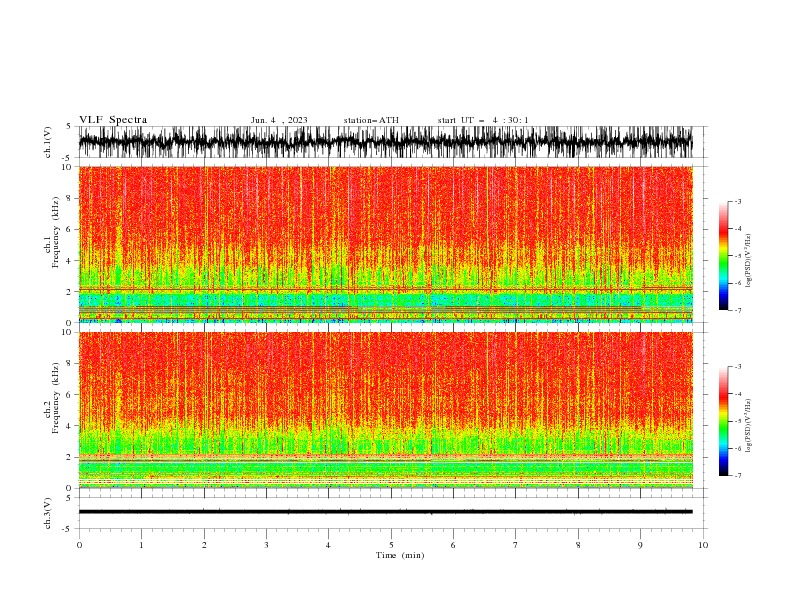Image resolution: width=792 pixels, height=612 pixels.
Task: Click the time axis tick label 8
Action: click(578, 545)
